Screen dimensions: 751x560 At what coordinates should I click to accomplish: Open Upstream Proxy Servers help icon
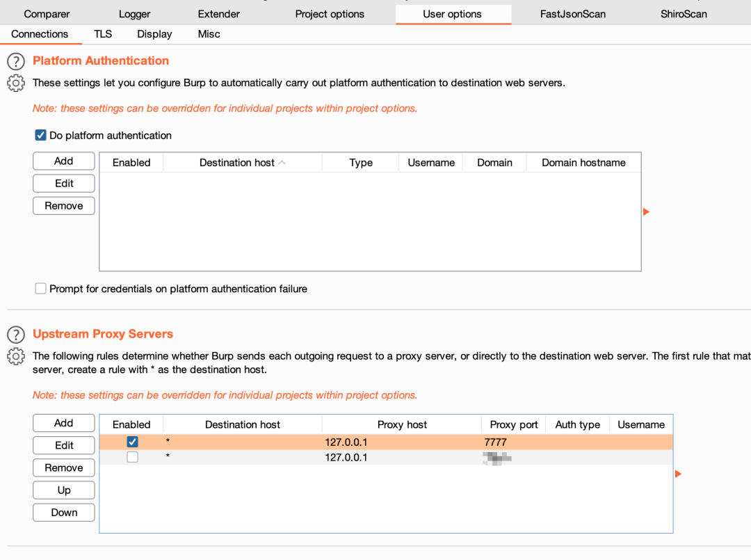[15, 335]
